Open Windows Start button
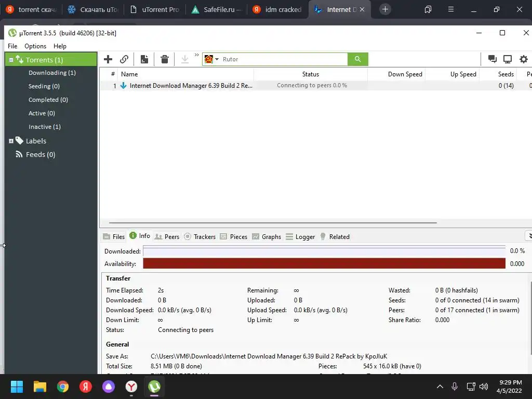Viewport: 532px width, 399px height. coord(17,387)
